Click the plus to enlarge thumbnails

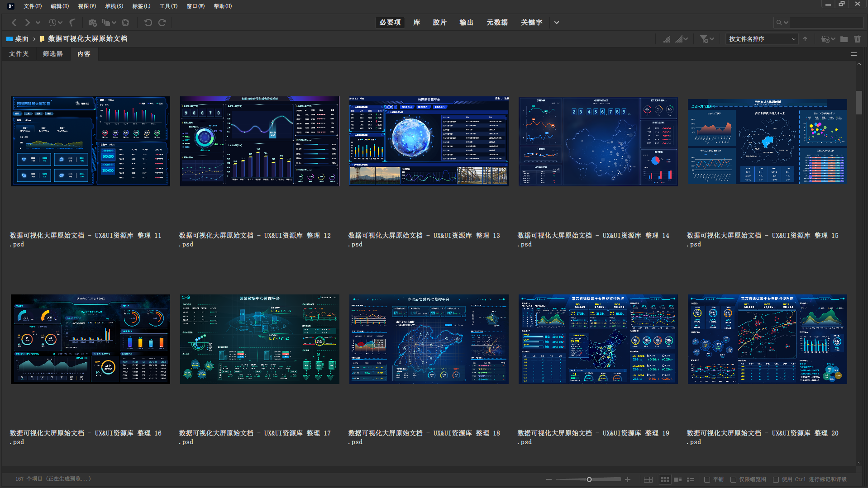click(628, 479)
